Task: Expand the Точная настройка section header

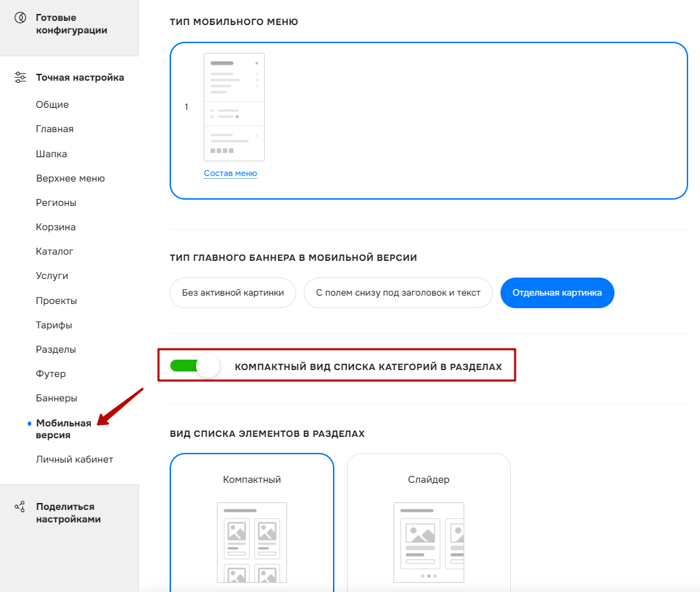Action: point(80,77)
